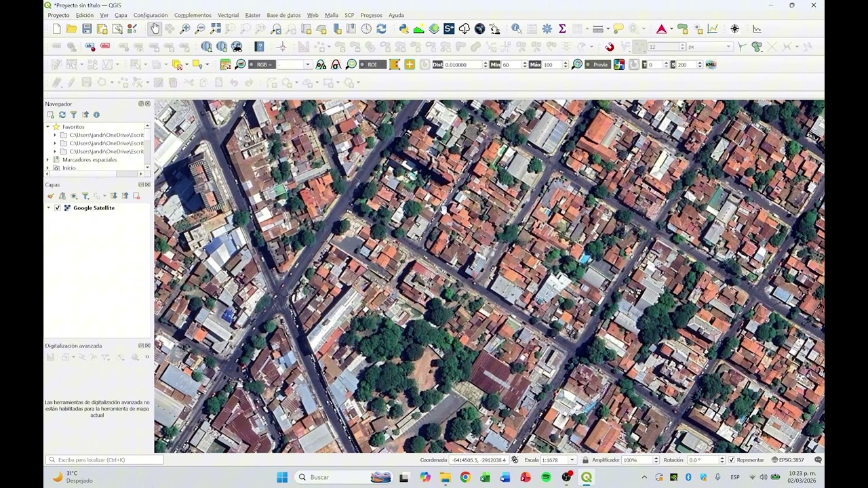868x488 pixels.
Task: Remove layer using the red icon in Capas
Action: (136, 196)
